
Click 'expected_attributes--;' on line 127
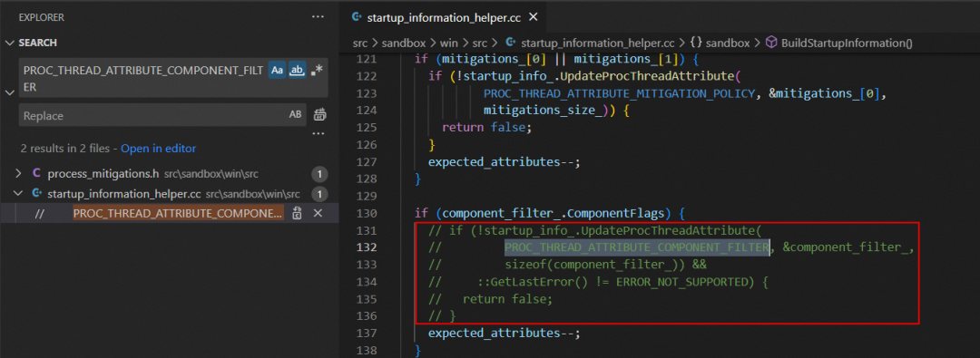point(504,162)
